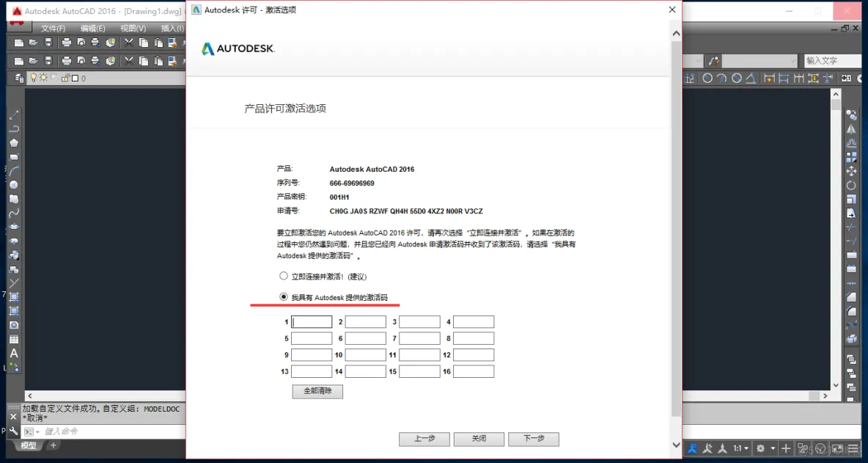Click activation code input field 8
This screenshot has height=463, width=868.
pos(474,338)
